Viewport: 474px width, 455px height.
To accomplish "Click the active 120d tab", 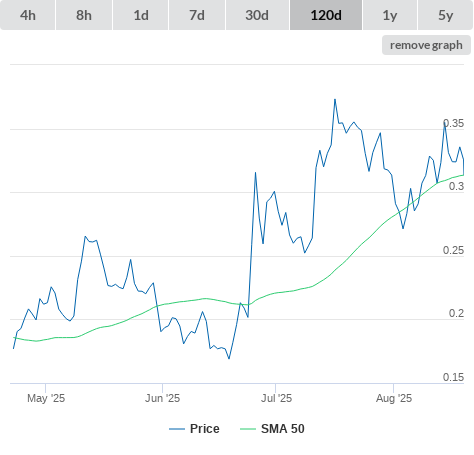I will tap(326, 15).
